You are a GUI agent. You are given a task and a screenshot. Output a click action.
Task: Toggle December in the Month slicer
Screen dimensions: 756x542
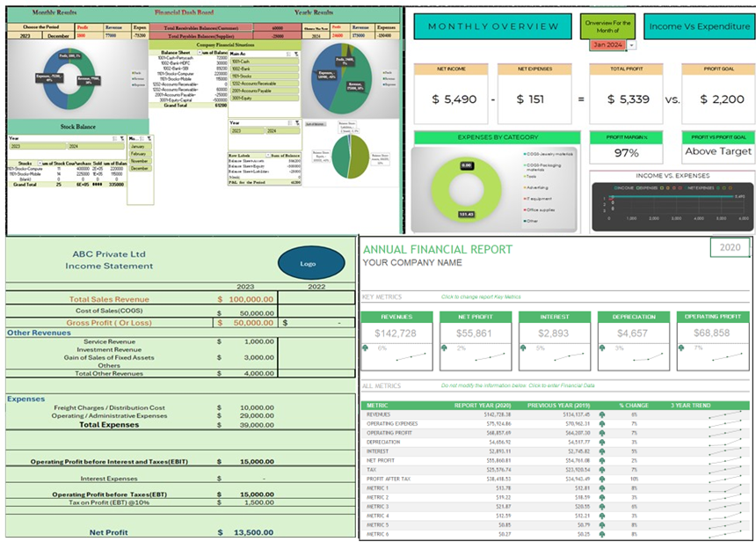[140, 168]
